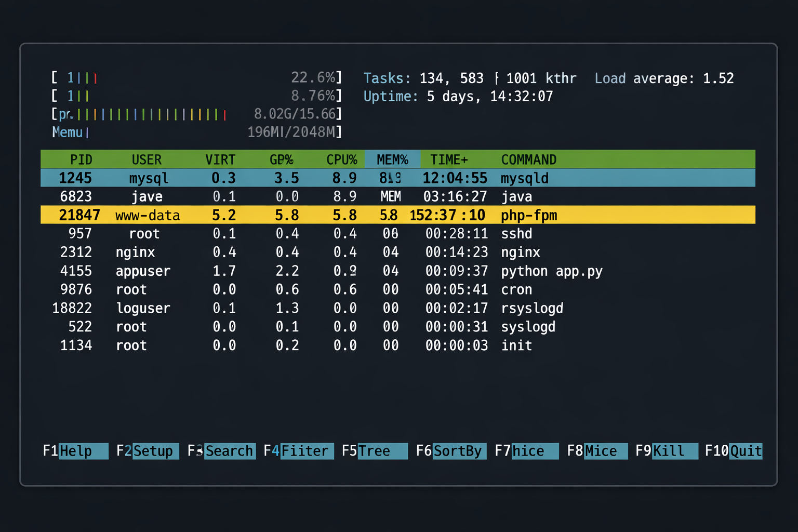Click the memory usage bar showing 8.02G
Image resolution: width=798 pixels, height=532 pixels.
click(x=196, y=114)
